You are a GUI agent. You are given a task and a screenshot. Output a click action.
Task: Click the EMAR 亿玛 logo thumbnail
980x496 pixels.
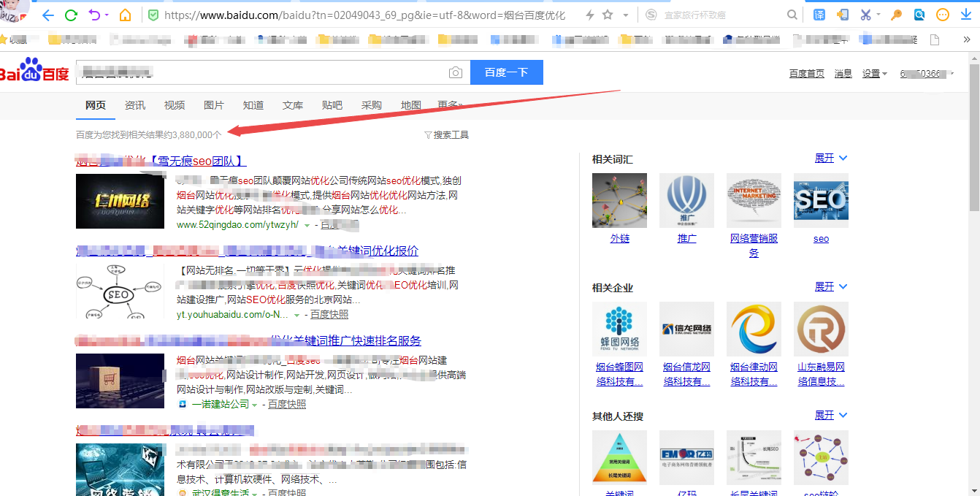click(686, 457)
